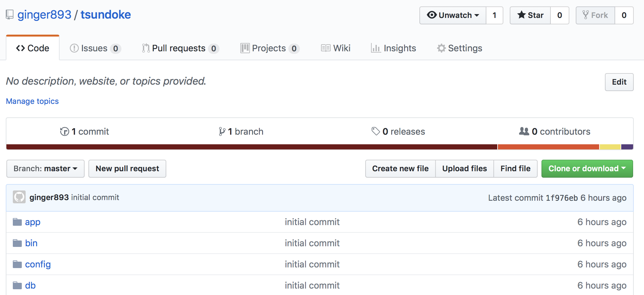Viewport: 644px width, 295px height.
Task: Open the Clone or download dropdown
Action: point(587,169)
